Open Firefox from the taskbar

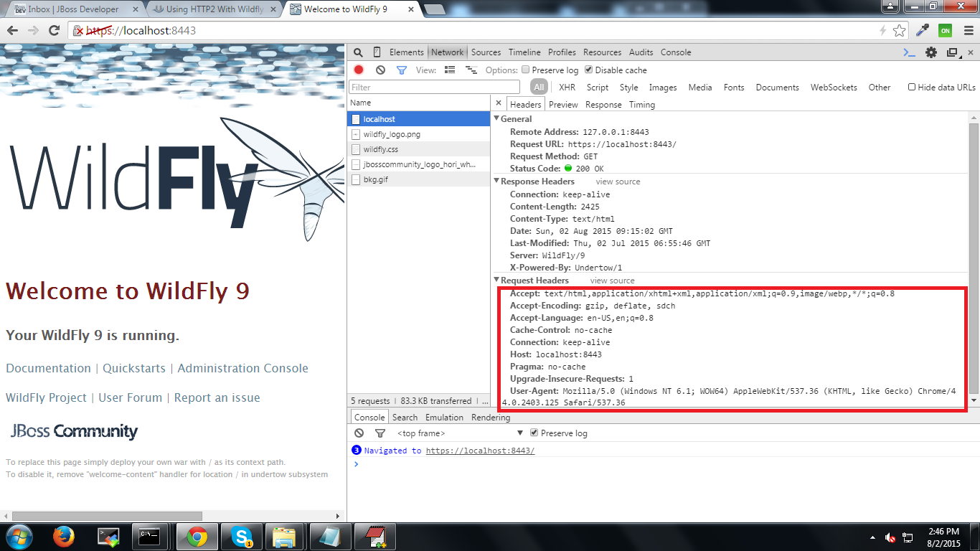coord(64,537)
